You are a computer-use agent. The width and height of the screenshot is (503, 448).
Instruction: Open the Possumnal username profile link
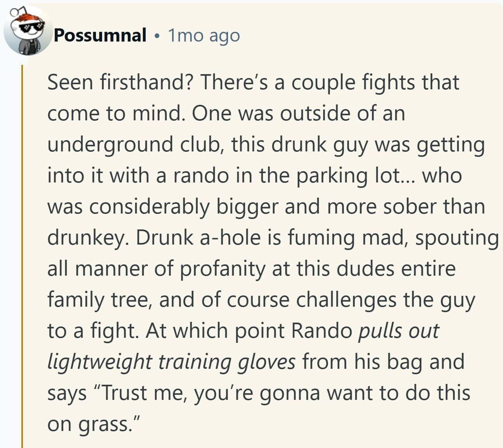100,36
